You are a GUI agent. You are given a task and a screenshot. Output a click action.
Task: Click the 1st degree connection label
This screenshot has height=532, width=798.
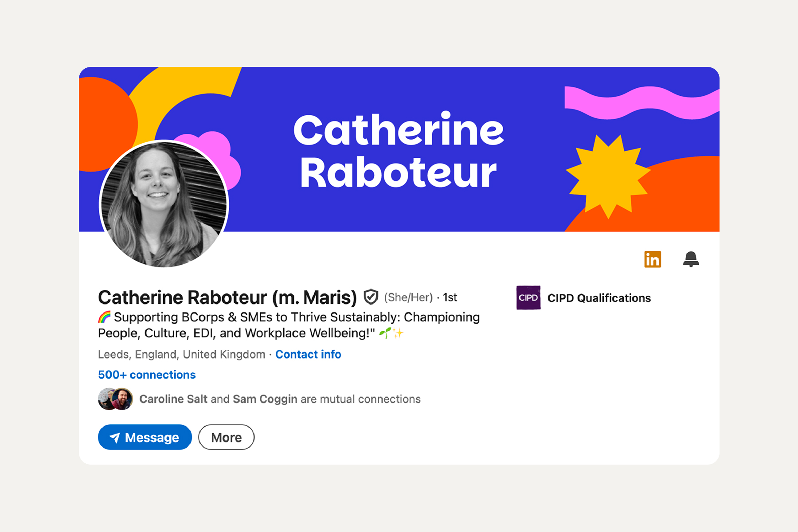[x=450, y=297]
